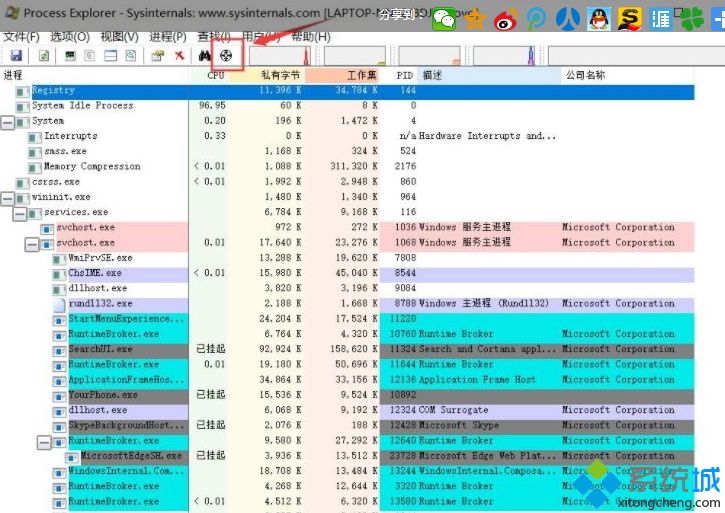Select the YourPhone.exe process row

point(100,395)
